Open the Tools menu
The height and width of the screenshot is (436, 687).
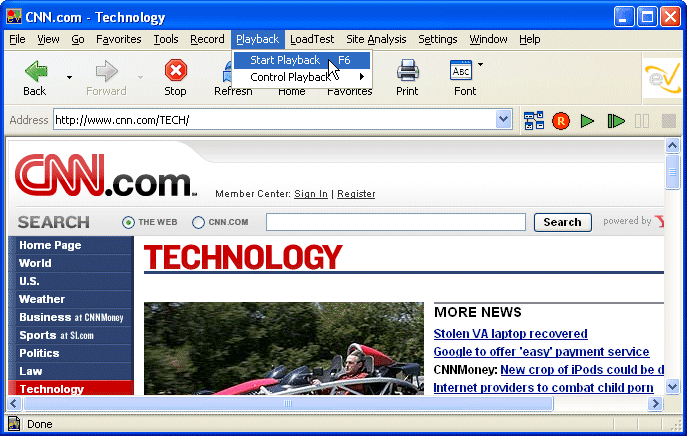[x=166, y=39]
